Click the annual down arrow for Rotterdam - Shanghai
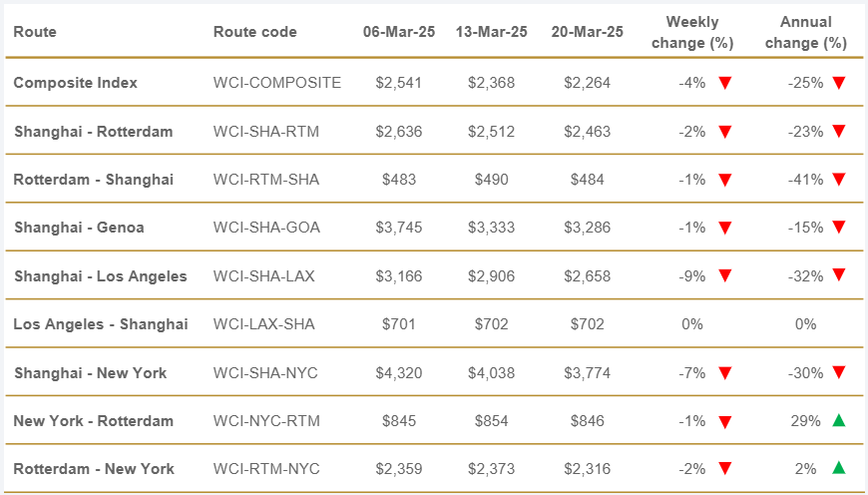The width and height of the screenshot is (868, 495). point(839,180)
